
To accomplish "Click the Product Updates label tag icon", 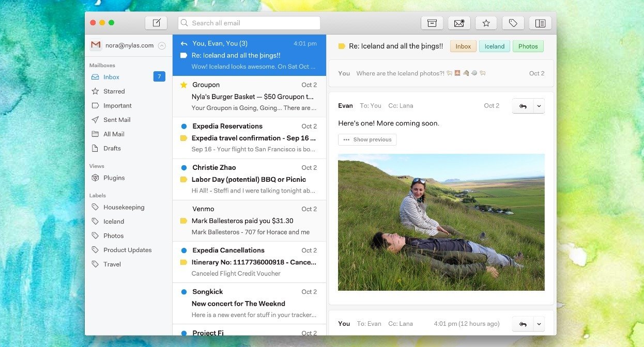I will tap(95, 250).
